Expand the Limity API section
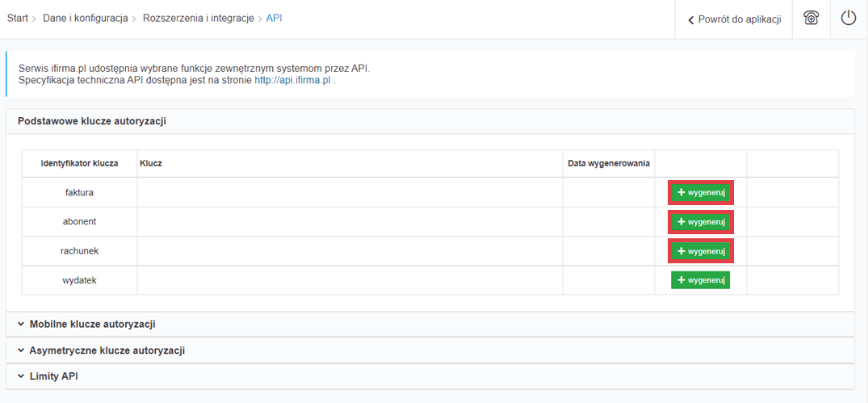The image size is (868, 403). coord(53,376)
